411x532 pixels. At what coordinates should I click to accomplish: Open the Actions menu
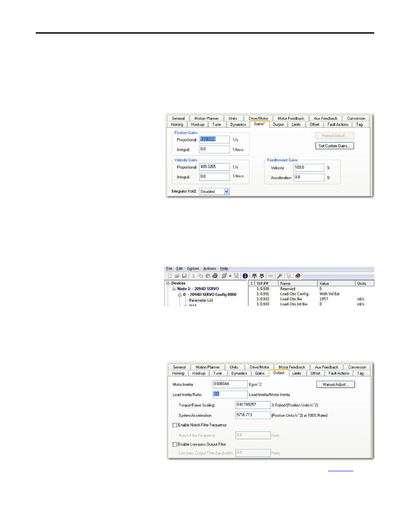(x=210, y=268)
